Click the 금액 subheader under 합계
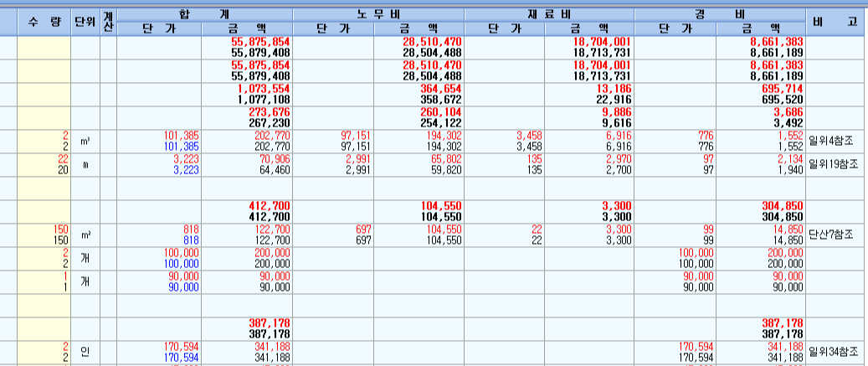Viewport: 868px width, 366px height. click(247, 29)
